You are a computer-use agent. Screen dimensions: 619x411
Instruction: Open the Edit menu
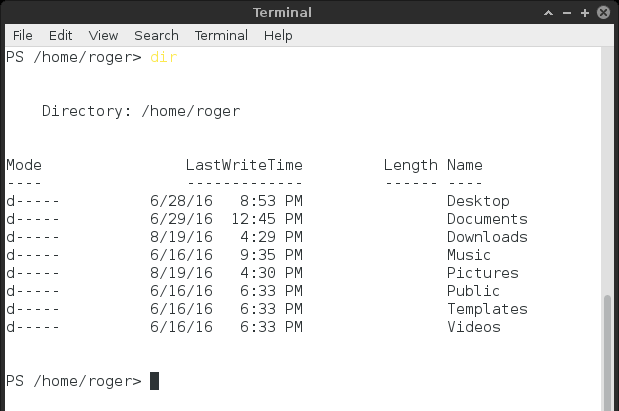60,35
